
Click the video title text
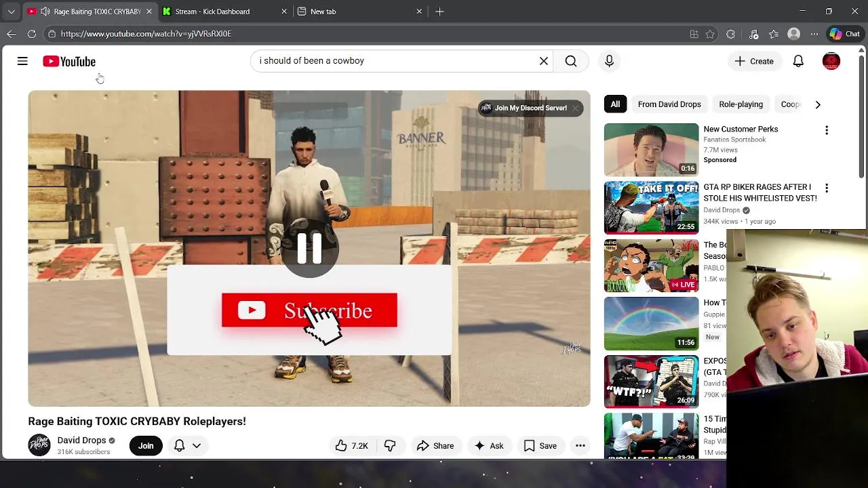pos(137,421)
